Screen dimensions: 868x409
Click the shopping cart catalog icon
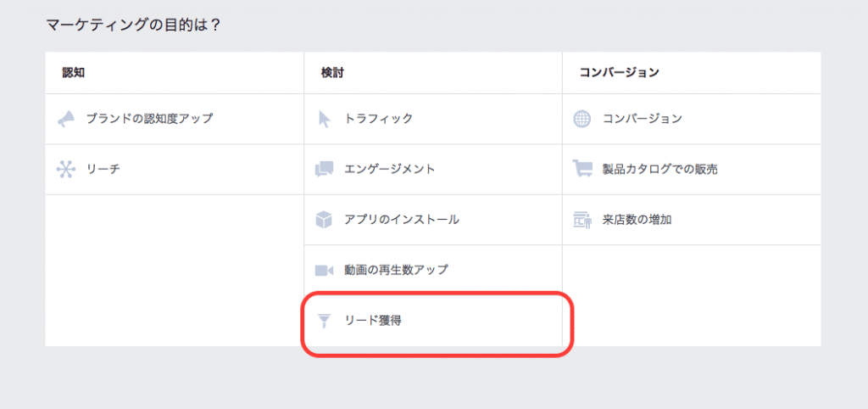[x=582, y=169]
